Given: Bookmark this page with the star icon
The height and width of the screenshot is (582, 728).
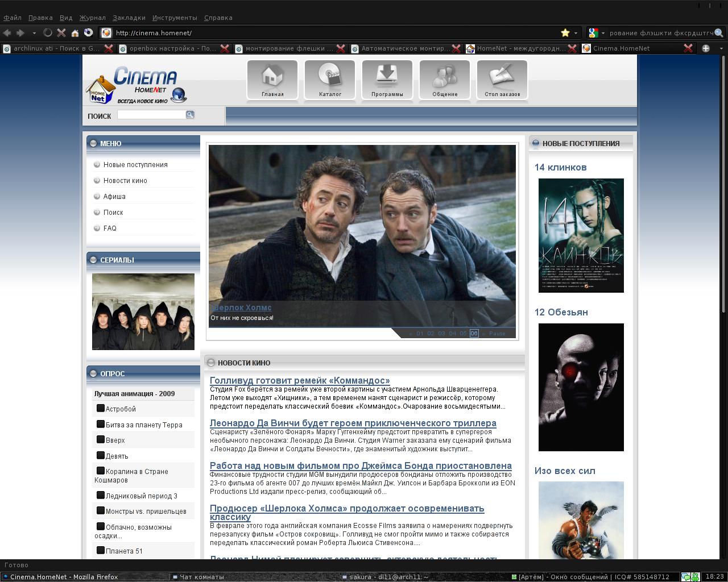Looking at the screenshot, I should (x=565, y=33).
